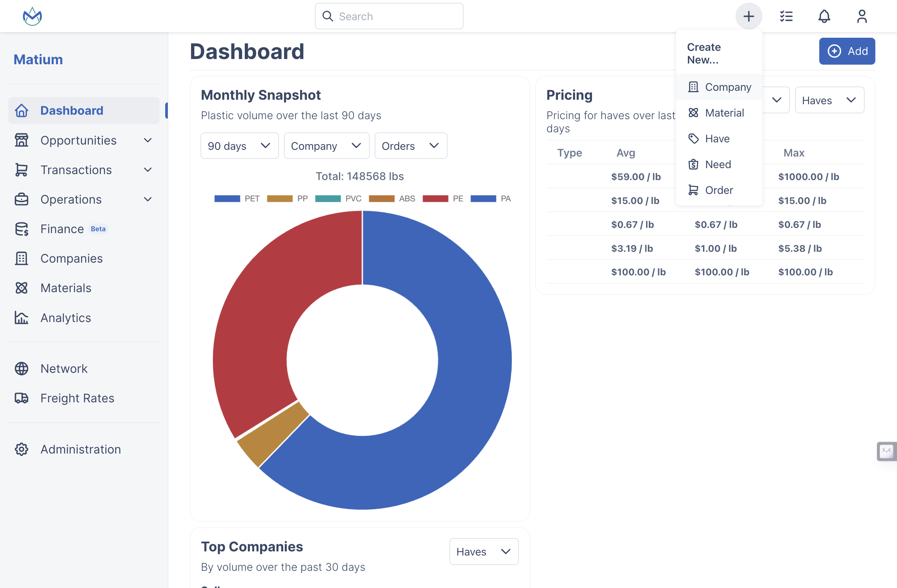Open the Network page
Viewport: 897px width, 588px height.
coord(84,368)
